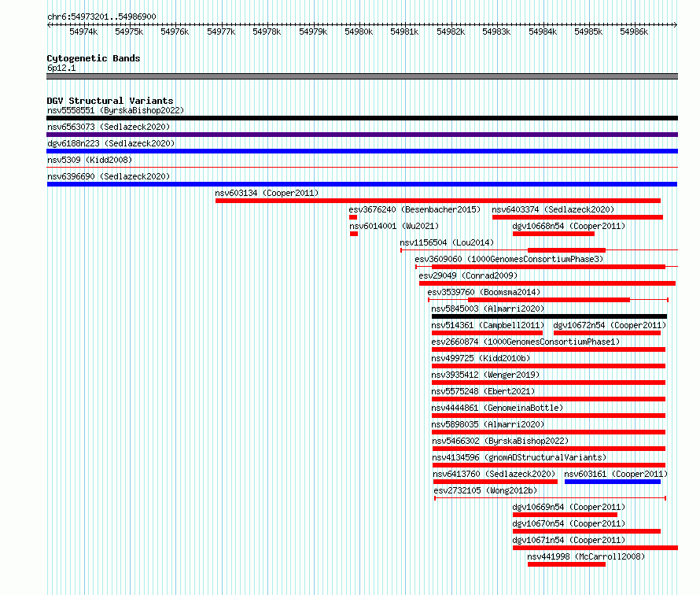The height and width of the screenshot is (595, 700).
Task: Open nsv5466302 (ByrskaBishop2022) label
Action: [x=500, y=441]
